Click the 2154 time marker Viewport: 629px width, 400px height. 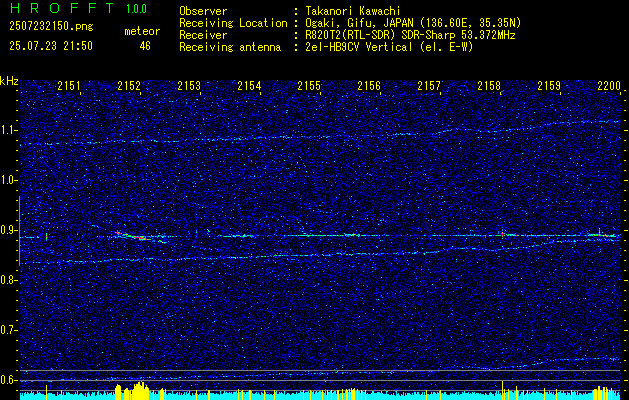click(x=249, y=85)
